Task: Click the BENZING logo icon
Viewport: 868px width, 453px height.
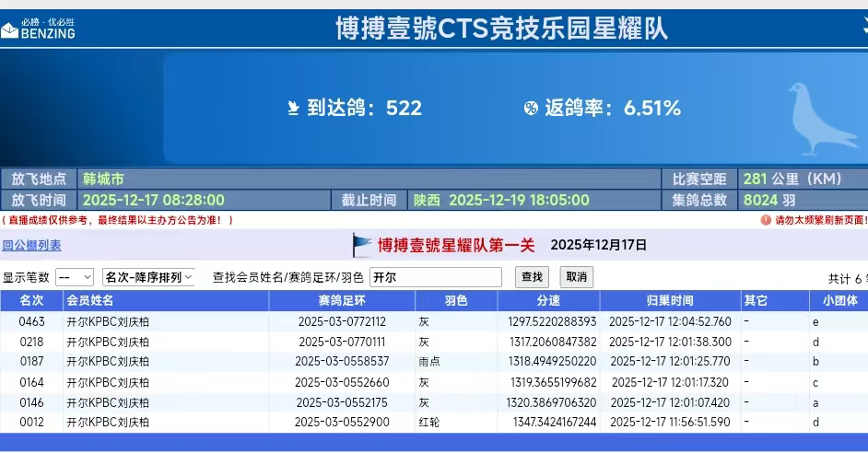Action: coord(10,30)
